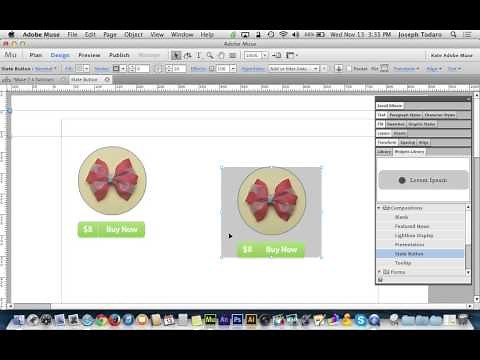This screenshot has height=360, width=480.
Task: Open the Align options in options bar
Action: pos(434,69)
